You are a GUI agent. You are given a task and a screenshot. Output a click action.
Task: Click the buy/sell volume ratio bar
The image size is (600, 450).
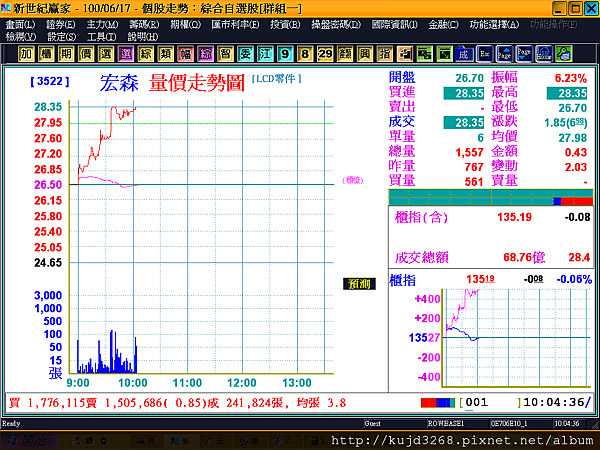click(491, 197)
